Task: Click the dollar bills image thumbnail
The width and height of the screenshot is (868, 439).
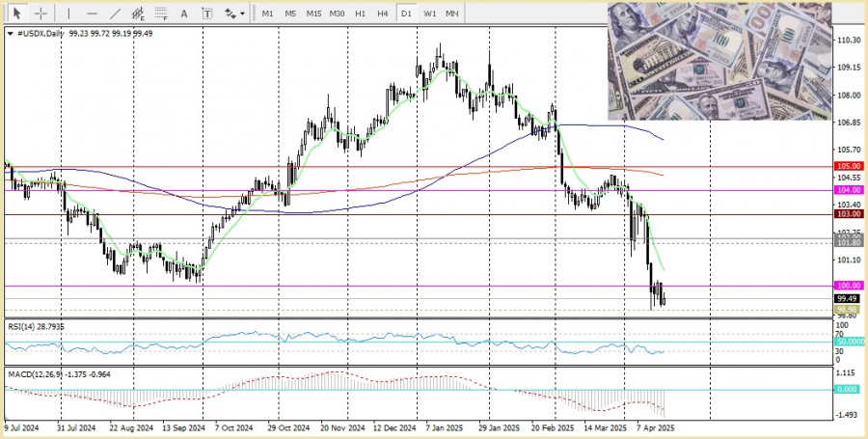Action: click(x=719, y=62)
